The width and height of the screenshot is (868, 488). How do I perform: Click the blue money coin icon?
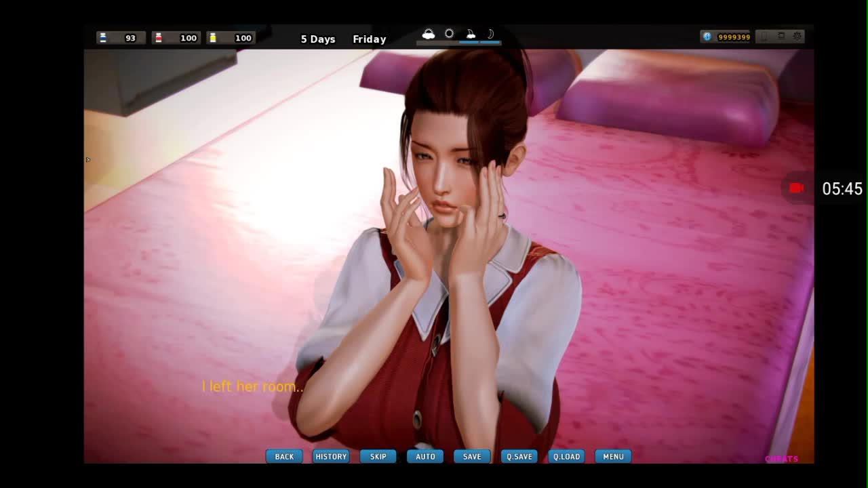point(707,37)
